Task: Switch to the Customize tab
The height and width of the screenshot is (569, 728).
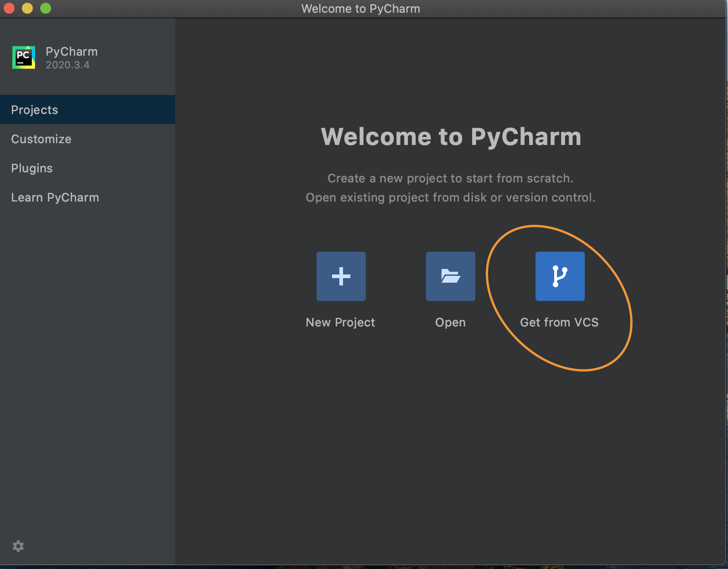Action: tap(88, 139)
